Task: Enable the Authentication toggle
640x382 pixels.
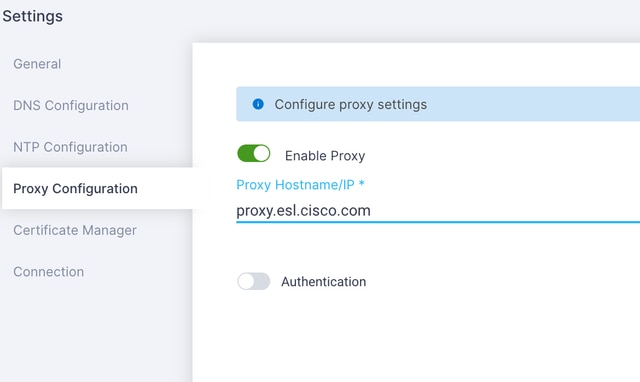Action: [x=253, y=281]
